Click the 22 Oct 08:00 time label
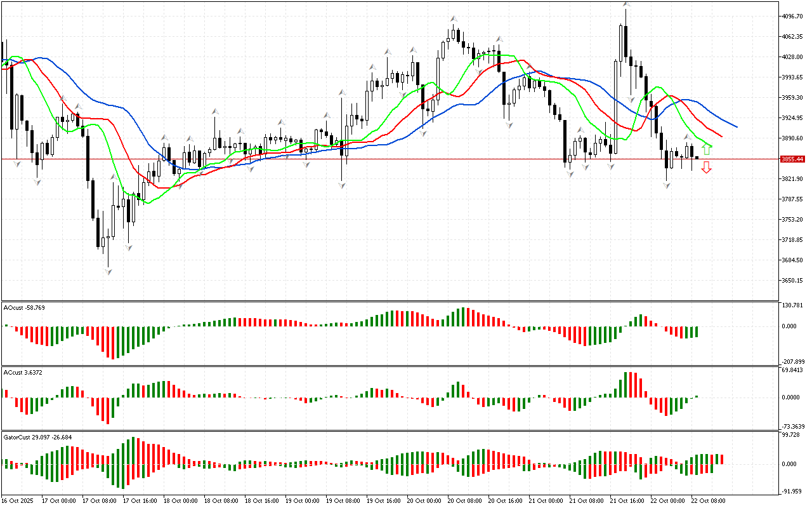 pos(707,501)
